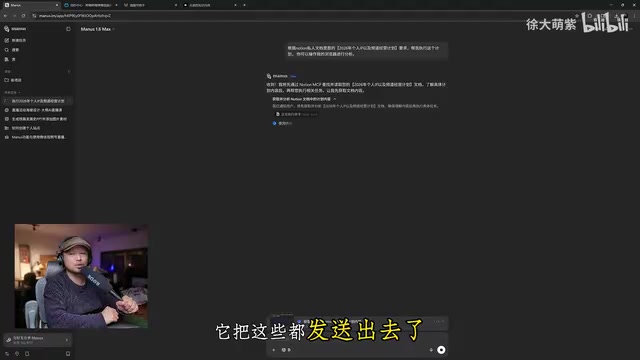Image resolution: width=640 pixels, height=360 pixels.
Task: Open the fourth browser tab
Action: pos(209,5)
